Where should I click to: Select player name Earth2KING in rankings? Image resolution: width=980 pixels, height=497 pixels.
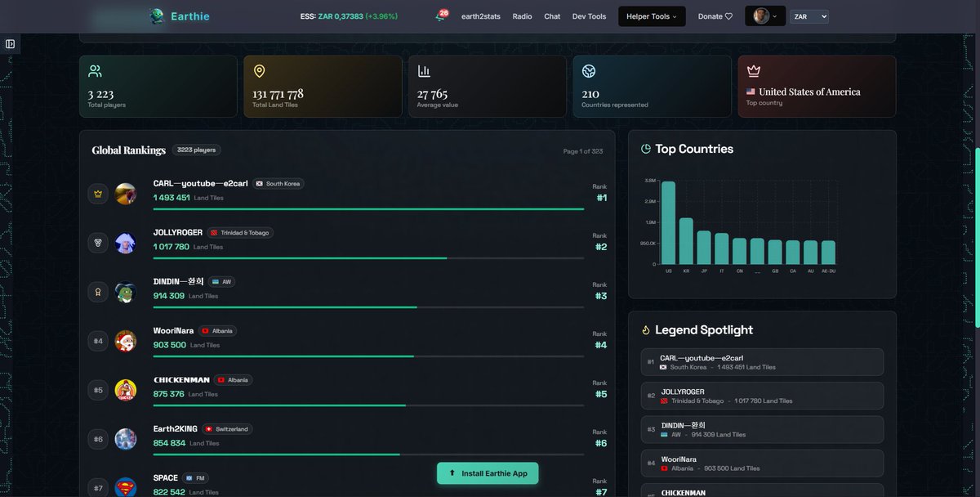tap(176, 429)
